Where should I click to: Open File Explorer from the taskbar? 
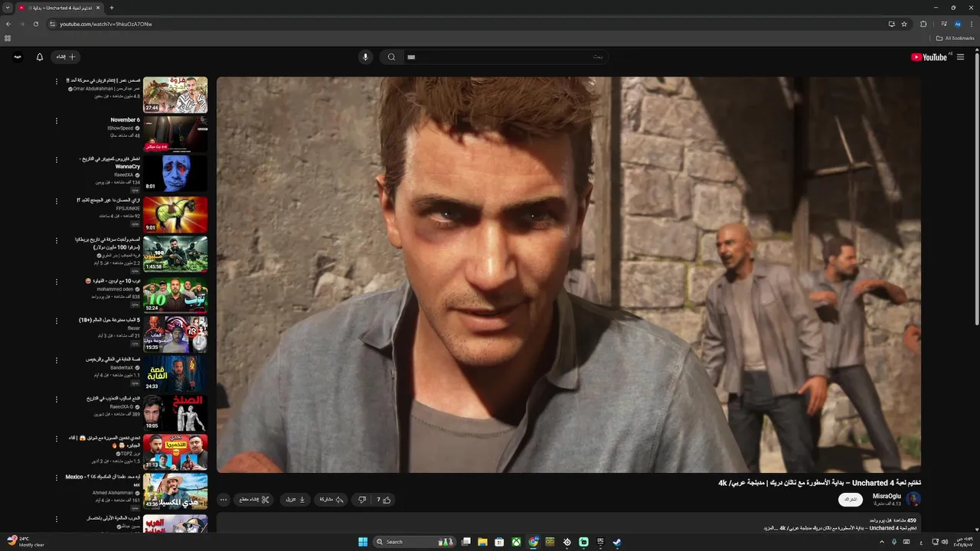pos(482,542)
